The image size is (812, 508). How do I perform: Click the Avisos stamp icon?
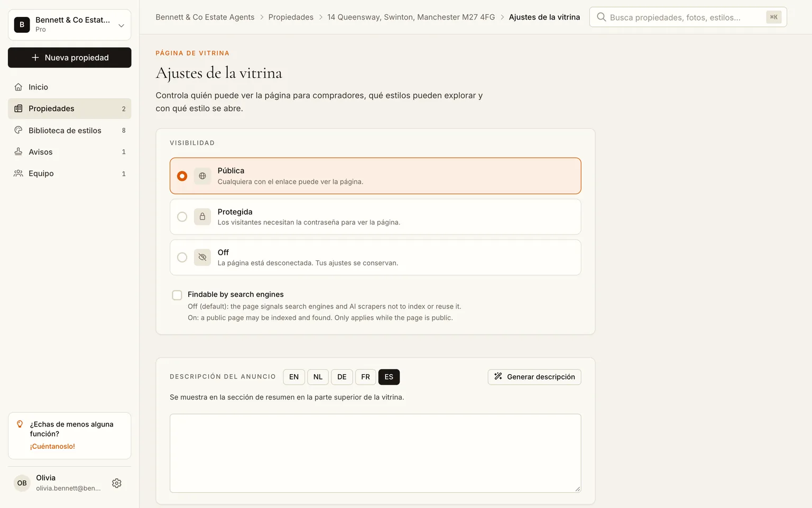tap(19, 152)
